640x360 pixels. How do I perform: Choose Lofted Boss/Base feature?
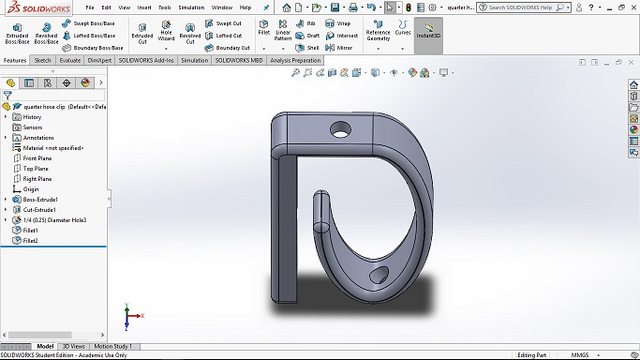pos(89,36)
